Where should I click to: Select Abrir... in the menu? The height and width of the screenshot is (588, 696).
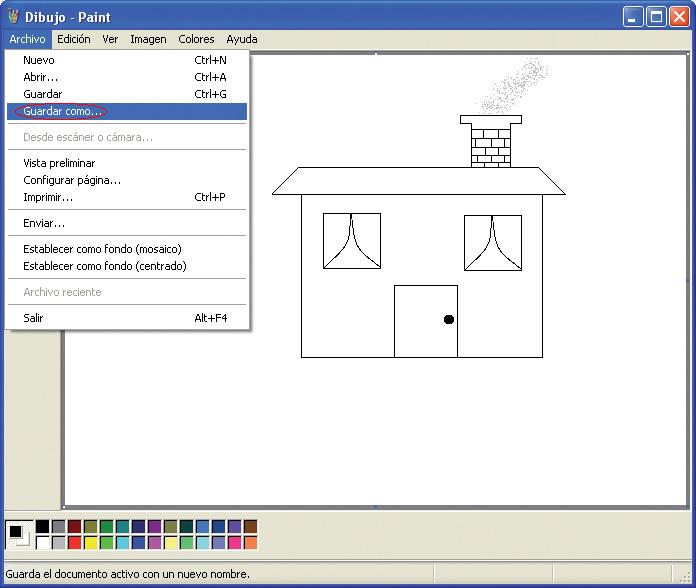(x=127, y=77)
